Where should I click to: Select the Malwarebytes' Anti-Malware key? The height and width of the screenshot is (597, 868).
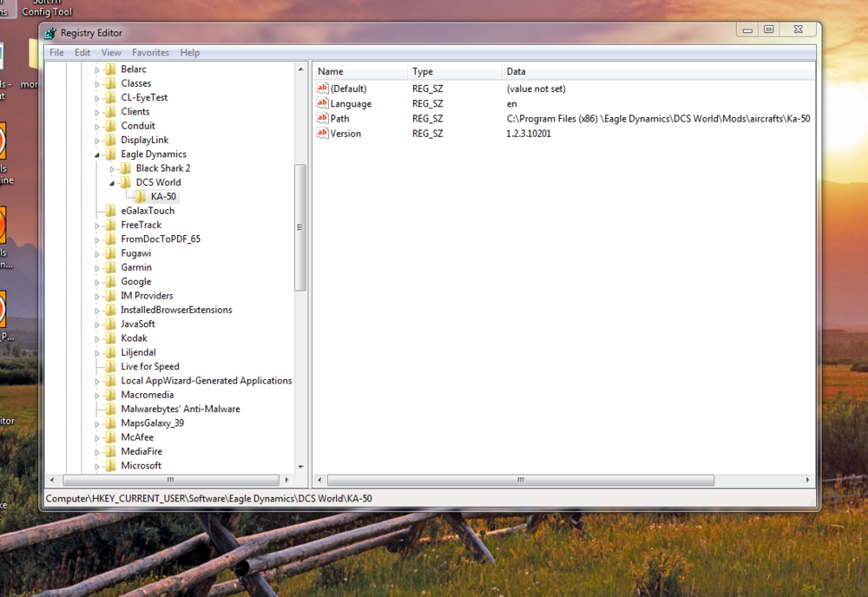click(x=181, y=410)
